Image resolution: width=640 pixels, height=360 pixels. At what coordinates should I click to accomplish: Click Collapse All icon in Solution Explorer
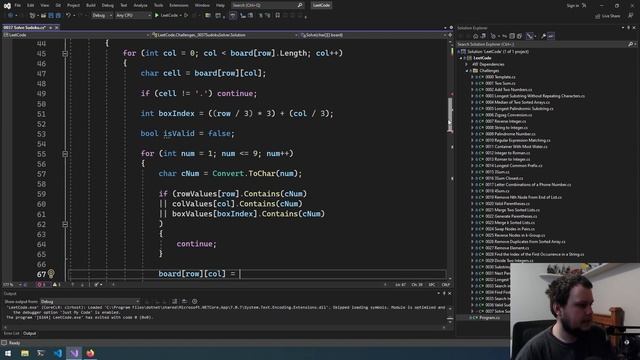(512, 36)
